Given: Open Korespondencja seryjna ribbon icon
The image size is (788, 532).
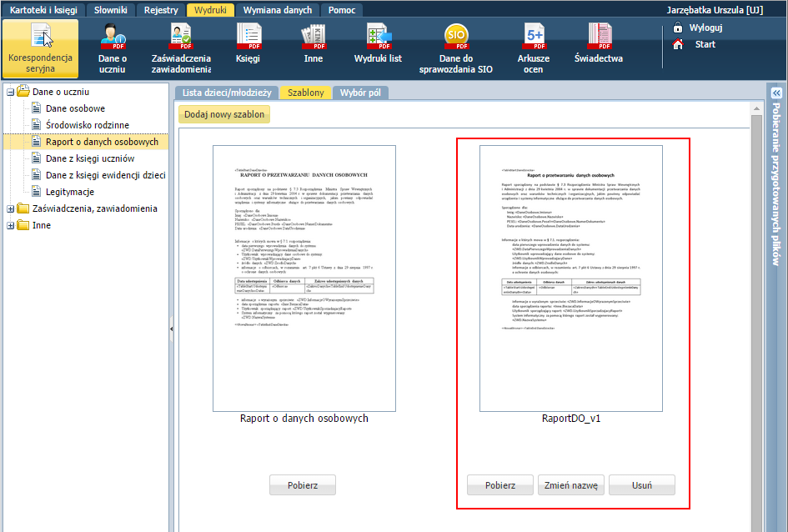Looking at the screenshot, I should (x=40, y=48).
